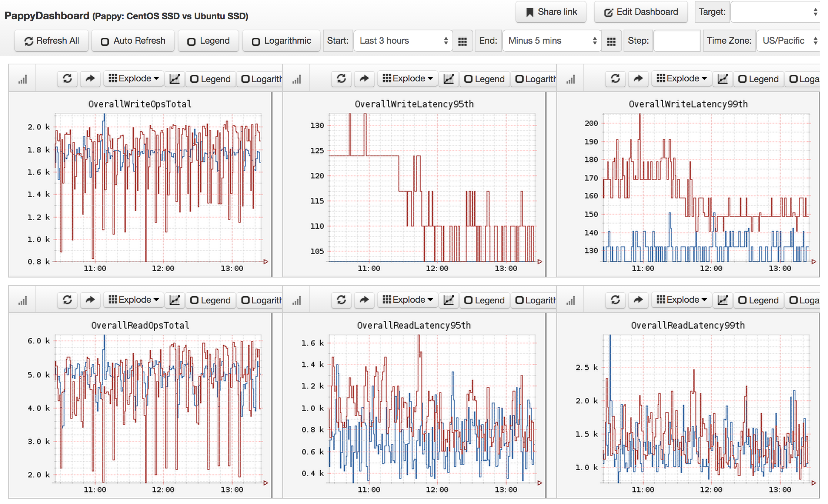Open calendar grid next to Start selector

pyautogui.click(x=463, y=41)
